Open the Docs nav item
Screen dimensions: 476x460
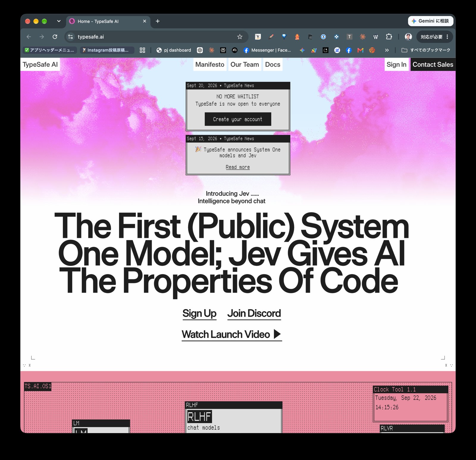(273, 64)
